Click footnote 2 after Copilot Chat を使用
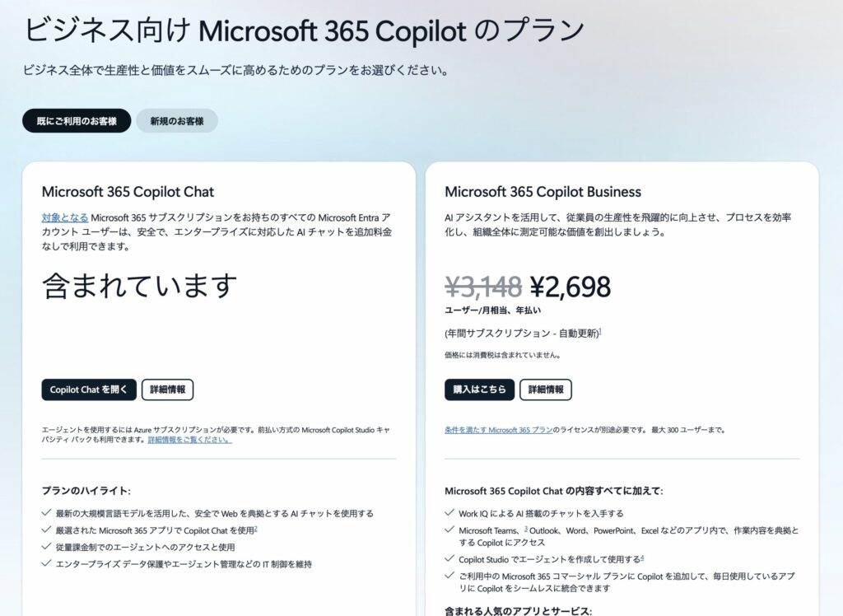The image size is (843, 616). pyautogui.click(x=256, y=529)
